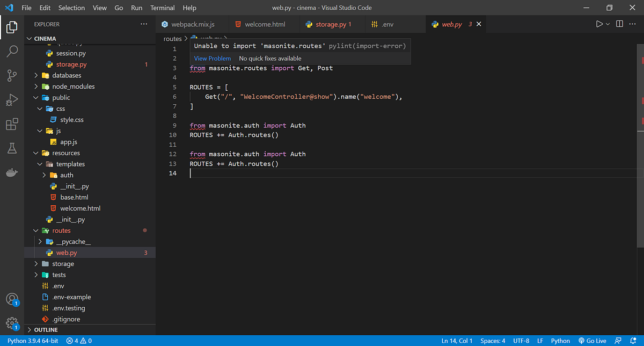Image resolution: width=644 pixels, height=346 pixels.
Task: Open the Accounts icon in activity bar
Action: pyautogui.click(x=12, y=299)
